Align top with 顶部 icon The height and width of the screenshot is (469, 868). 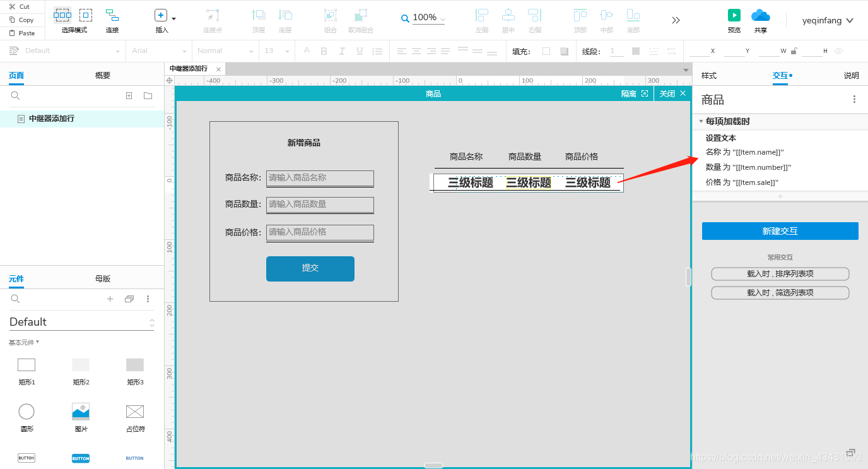pos(580,15)
